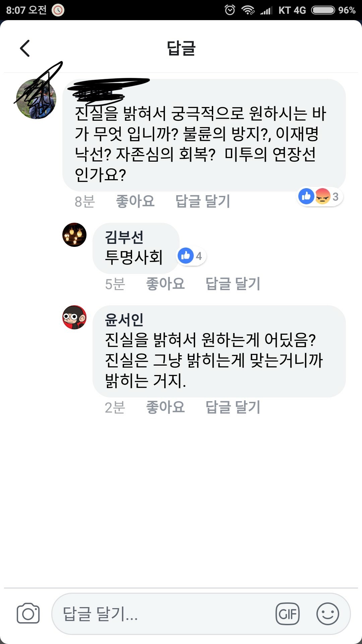The width and height of the screenshot is (362, 644).
Task: View the 4 likes on 김부선's reply
Action: tap(191, 256)
